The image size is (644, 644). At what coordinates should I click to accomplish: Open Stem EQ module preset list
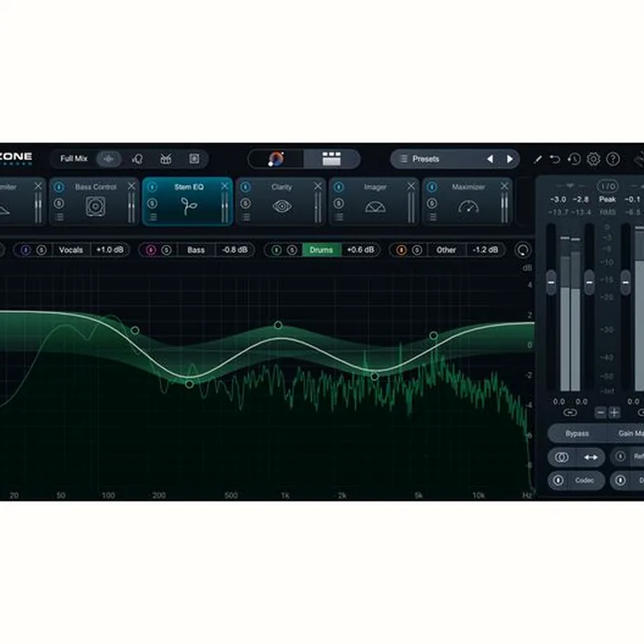click(153, 216)
